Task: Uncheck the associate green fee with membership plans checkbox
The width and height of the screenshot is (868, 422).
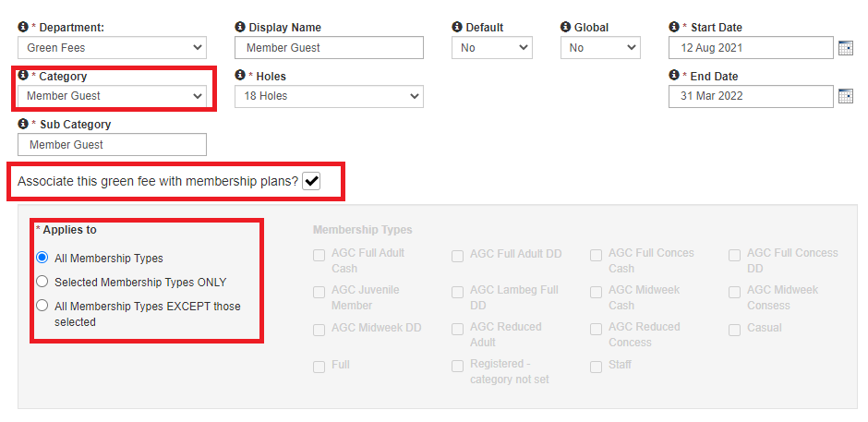Action: tap(312, 181)
